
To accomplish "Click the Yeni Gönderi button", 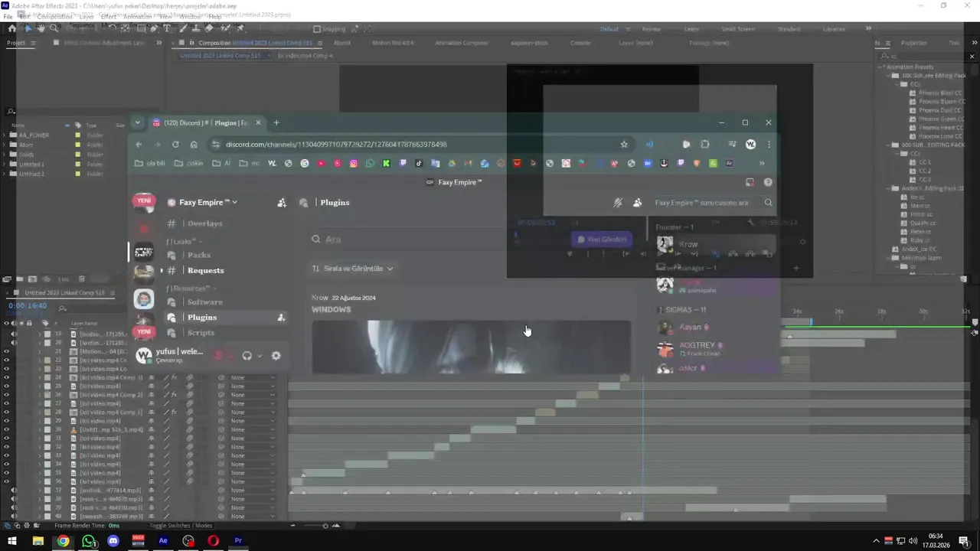I will 601,240.
